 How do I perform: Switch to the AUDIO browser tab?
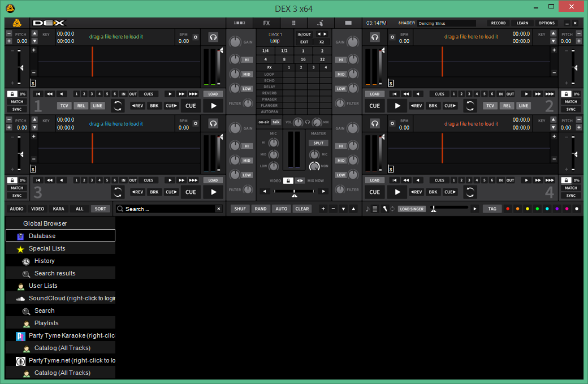(16, 209)
